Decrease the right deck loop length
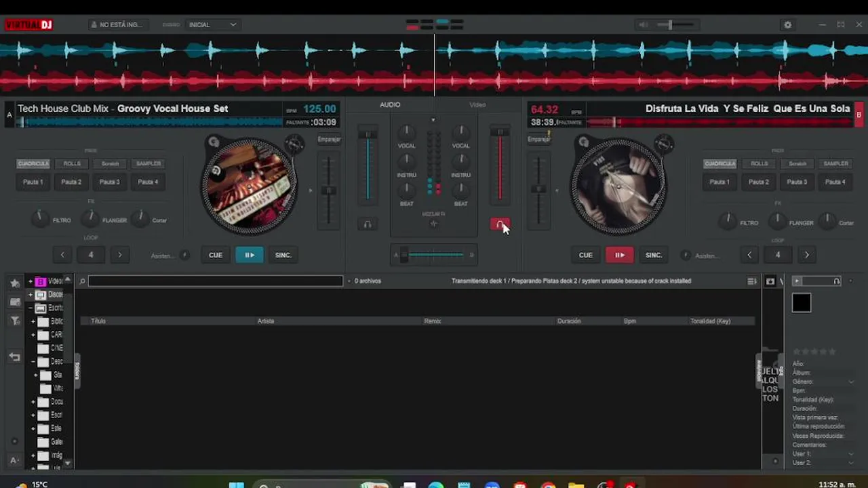 click(x=749, y=255)
